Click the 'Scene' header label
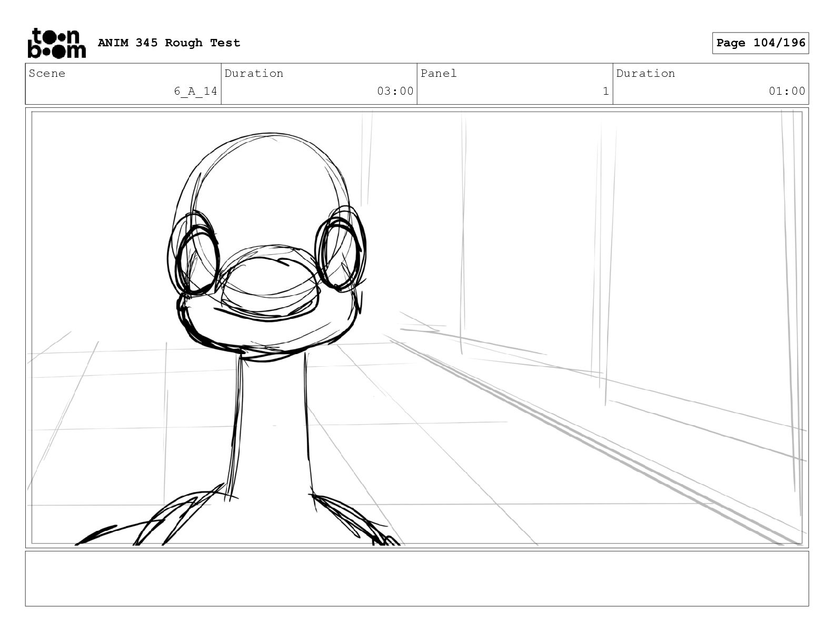The width and height of the screenshot is (834, 644). pos(47,73)
